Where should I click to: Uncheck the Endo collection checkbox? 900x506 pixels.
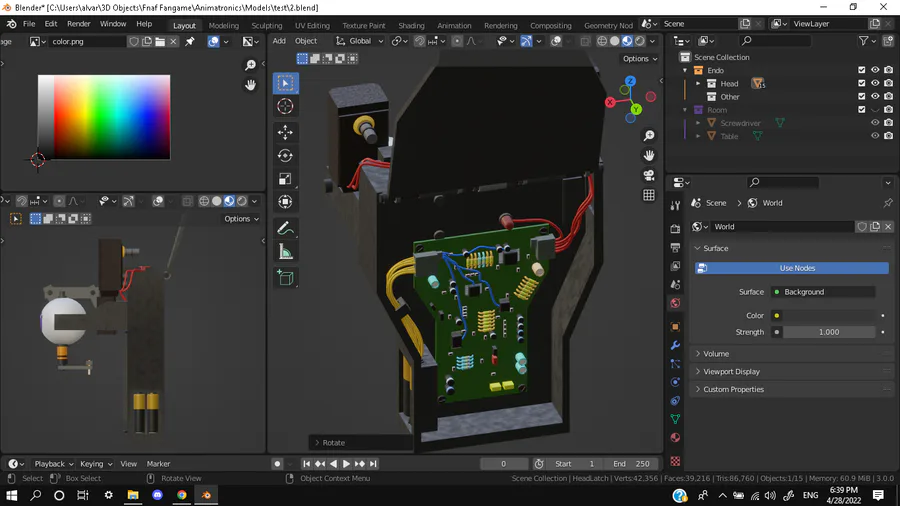[x=862, y=71]
